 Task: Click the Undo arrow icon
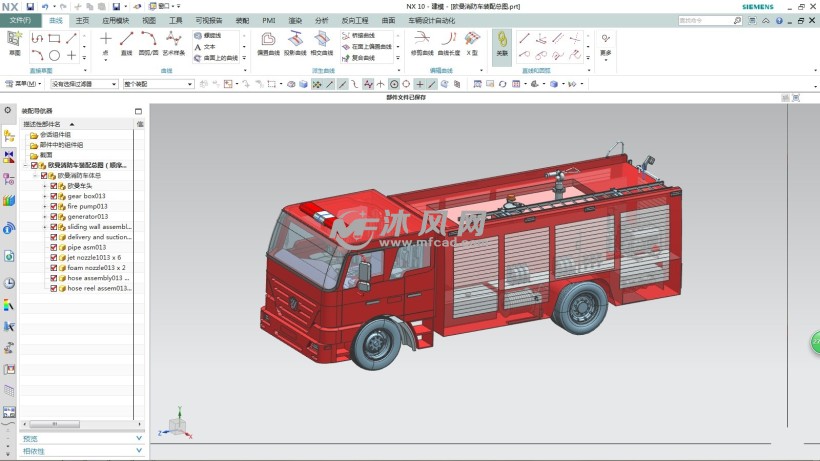(x=45, y=6)
